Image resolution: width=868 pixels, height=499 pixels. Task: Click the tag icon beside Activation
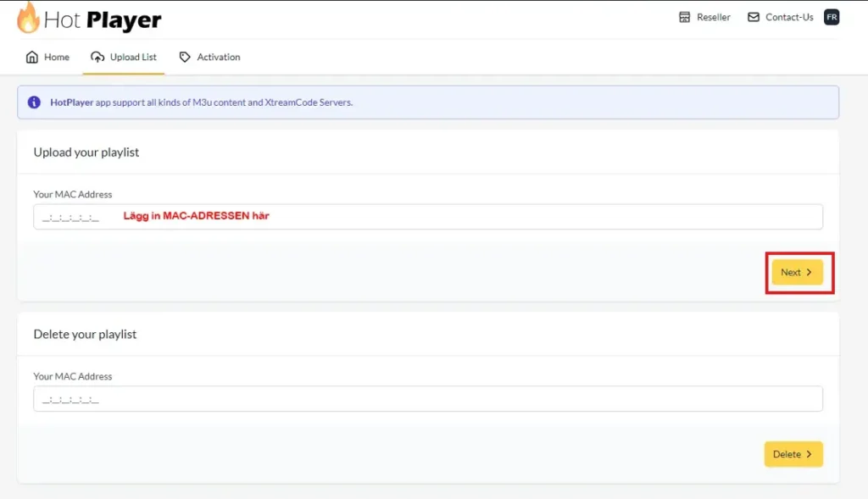[185, 58]
